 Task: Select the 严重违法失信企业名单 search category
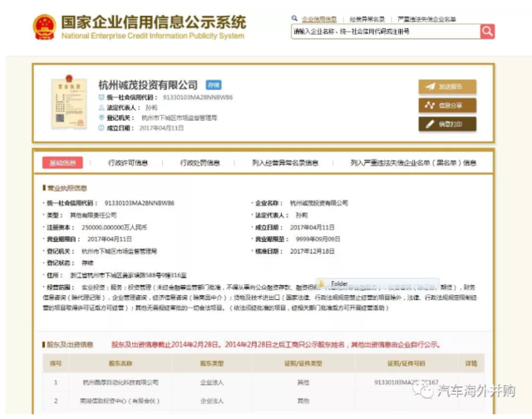point(426,19)
